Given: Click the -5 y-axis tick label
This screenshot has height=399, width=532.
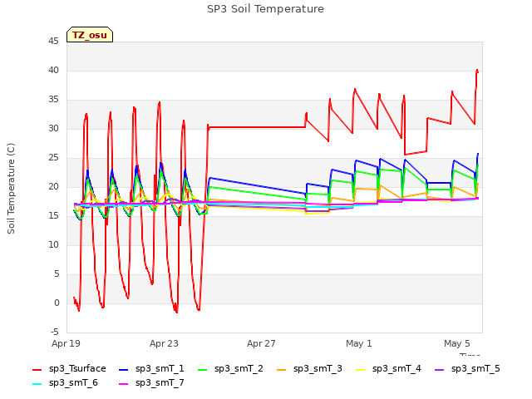Looking at the screenshot, I should (x=55, y=332).
